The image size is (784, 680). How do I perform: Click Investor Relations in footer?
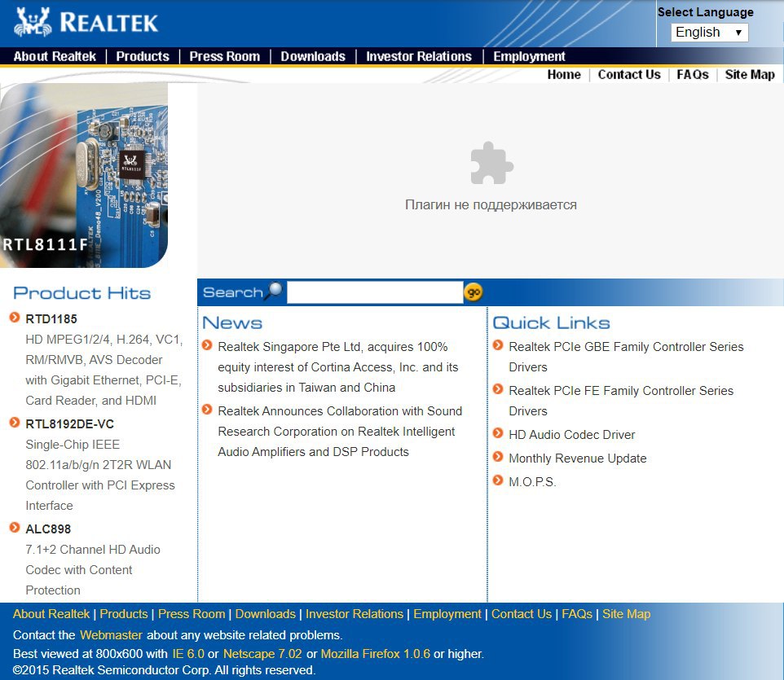(x=354, y=613)
